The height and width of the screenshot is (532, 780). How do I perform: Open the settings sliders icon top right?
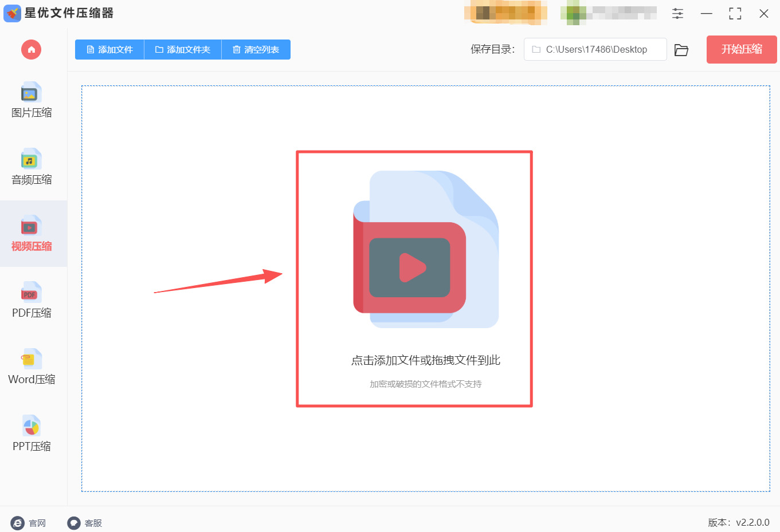click(x=677, y=13)
